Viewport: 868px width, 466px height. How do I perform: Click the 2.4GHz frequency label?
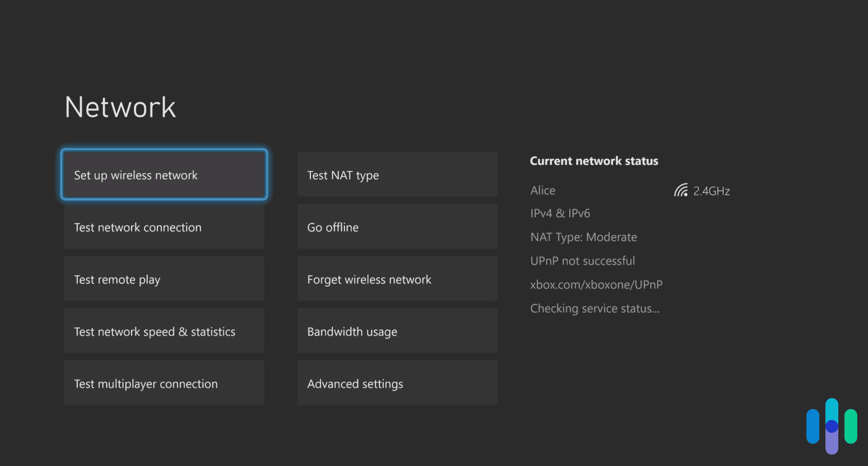pyautogui.click(x=711, y=191)
